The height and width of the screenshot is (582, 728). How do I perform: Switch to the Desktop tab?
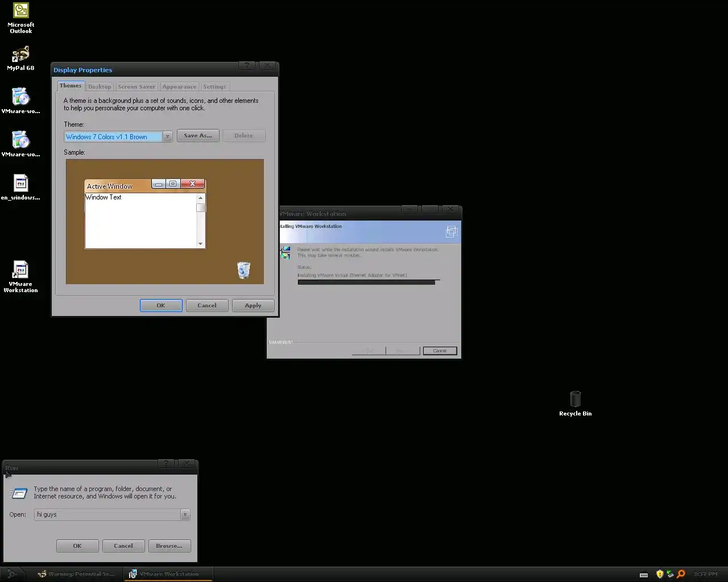point(100,86)
